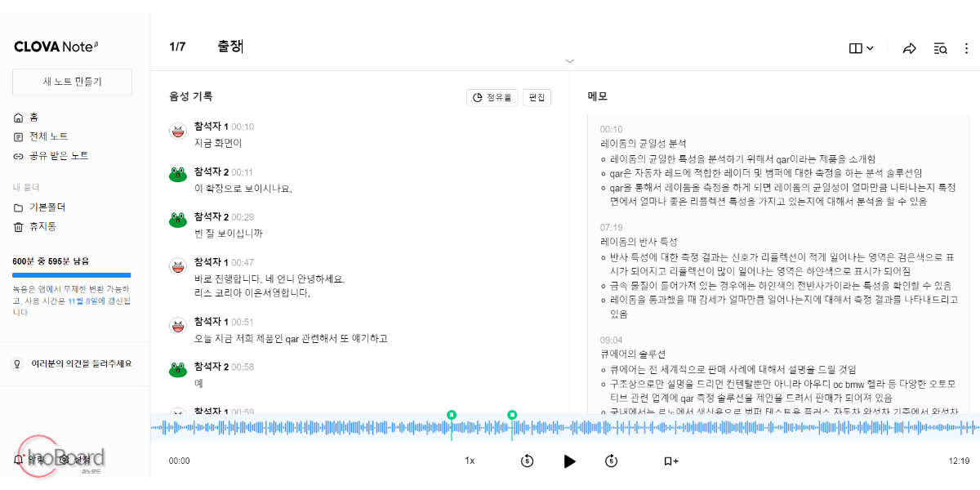This screenshot has width=980, height=490.
Task: Click 참석자 2 frog avatar at 00:11
Action: click(x=178, y=174)
